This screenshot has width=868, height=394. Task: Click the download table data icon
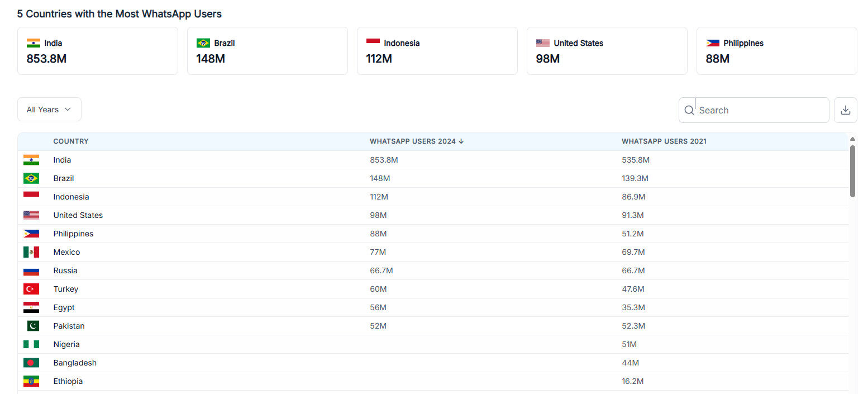845,110
